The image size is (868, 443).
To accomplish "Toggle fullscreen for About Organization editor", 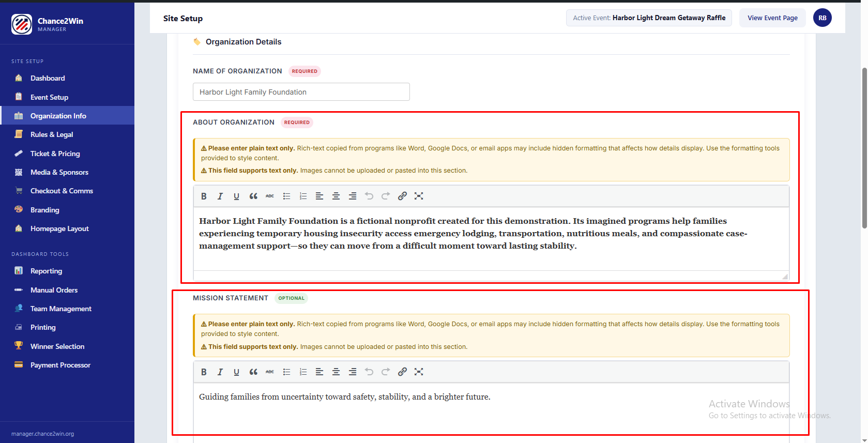I will pos(419,196).
